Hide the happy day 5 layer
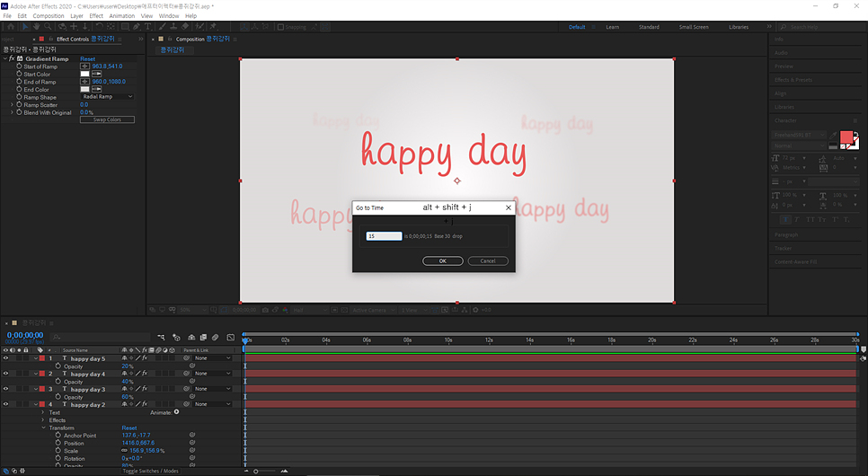Image resolution: width=868 pixels, height=476 pixels. (x=5, y=358)
